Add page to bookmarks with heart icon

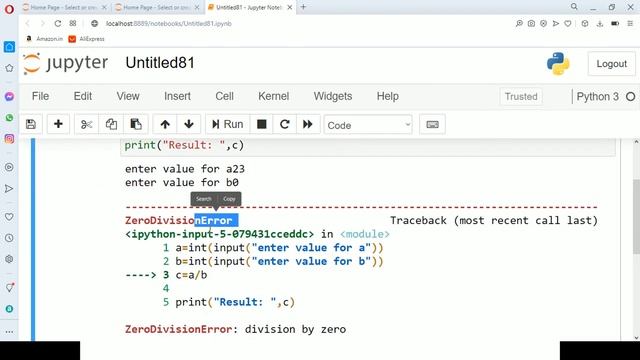tap(568, 24)
